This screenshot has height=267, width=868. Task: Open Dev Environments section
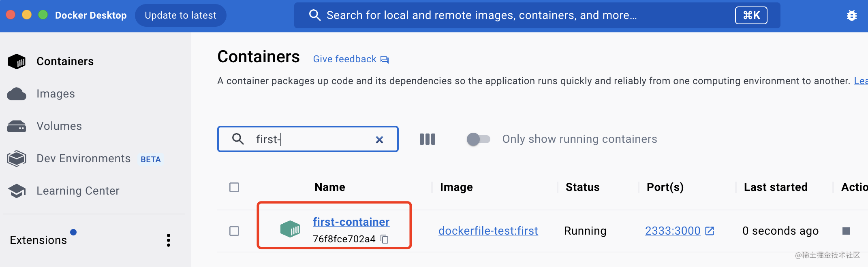[x=83, y=159]
